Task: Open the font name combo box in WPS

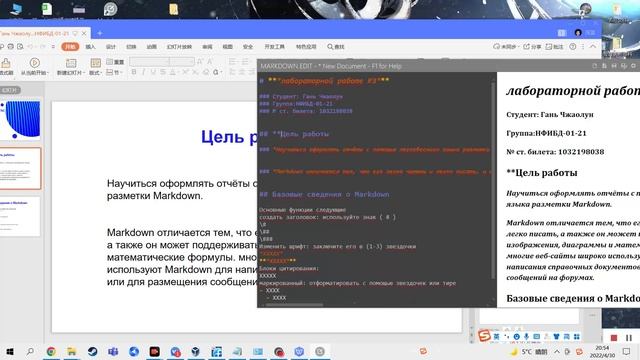Action: (x=149, y=61)
